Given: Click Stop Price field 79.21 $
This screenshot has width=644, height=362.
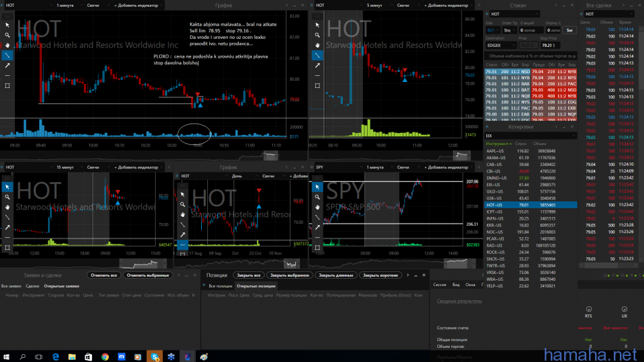Looking at the screenshot, I should point(550,45).
